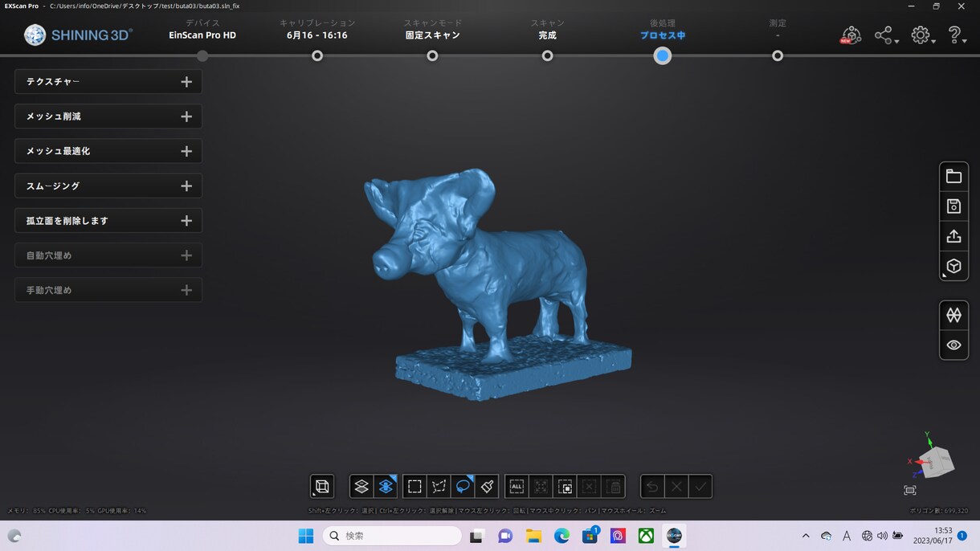Click the connected region select icon
Image resolution: width=980 pixels, height=551 pixels.
(541, 486)
